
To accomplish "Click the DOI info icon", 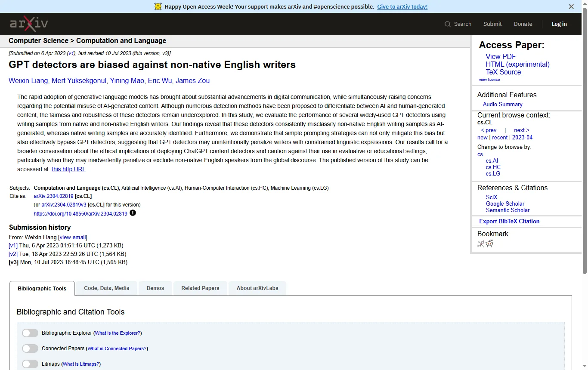I will click(133, 213).
